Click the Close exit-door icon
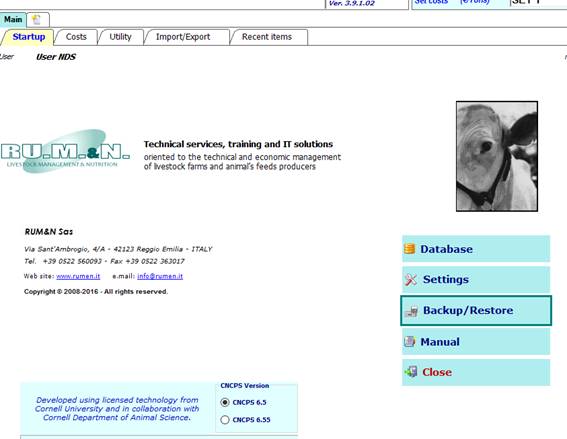 [x=411, y=371]
